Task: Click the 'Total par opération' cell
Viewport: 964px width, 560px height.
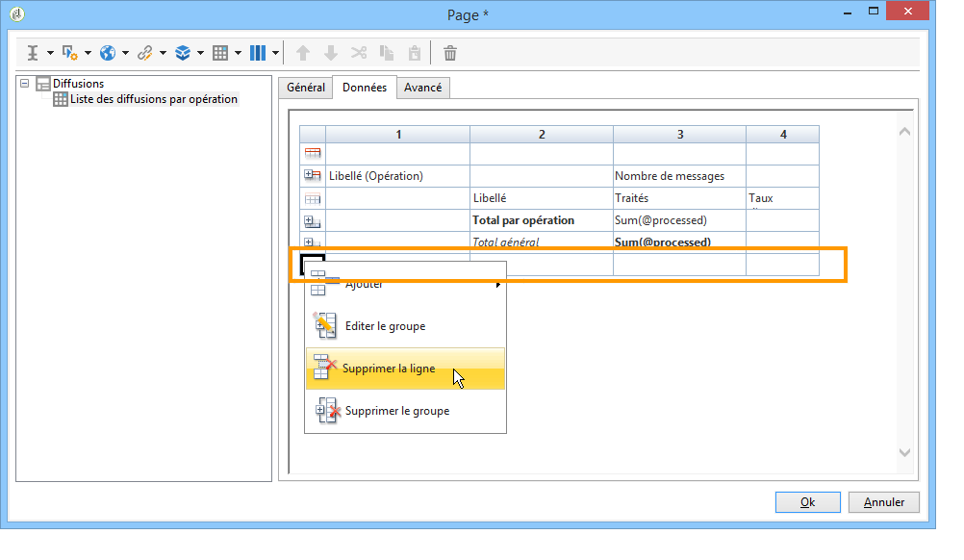Action: [542, 220]
